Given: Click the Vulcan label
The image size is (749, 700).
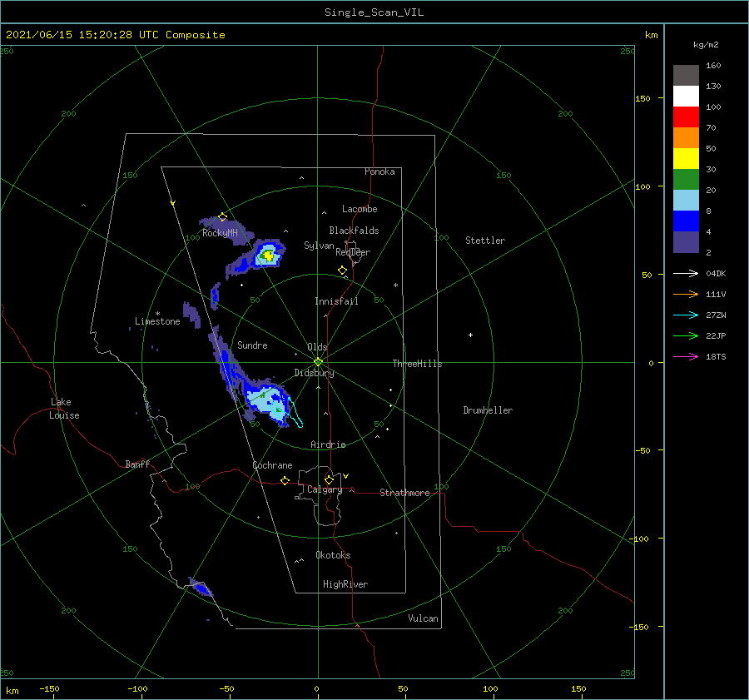Looking at the screenshot, I should coord(424,618).
